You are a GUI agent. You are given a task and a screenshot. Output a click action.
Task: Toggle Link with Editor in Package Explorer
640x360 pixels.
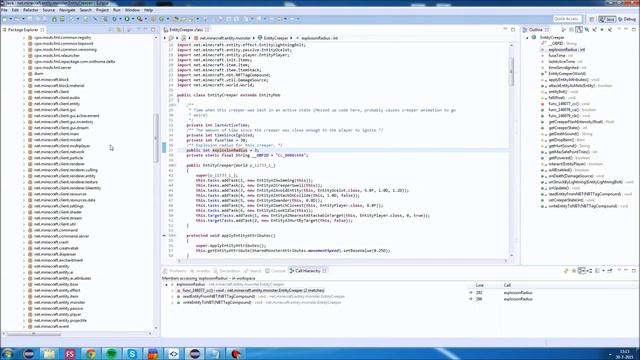pos(120,30)
